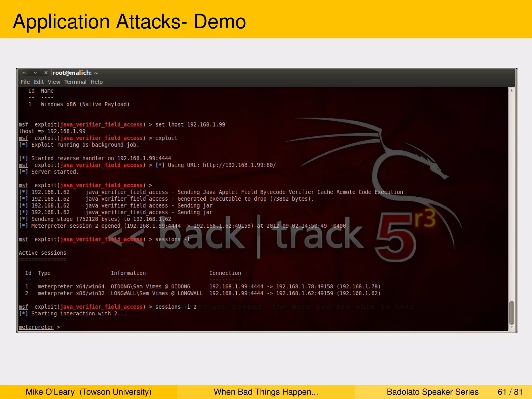Click the scrollbar up arrow

tap(511, 90)
